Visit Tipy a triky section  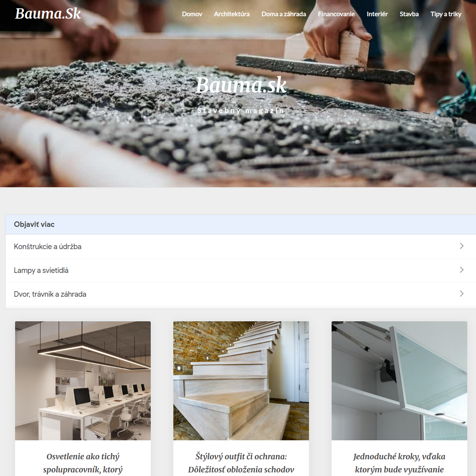(x=446, y=14)
